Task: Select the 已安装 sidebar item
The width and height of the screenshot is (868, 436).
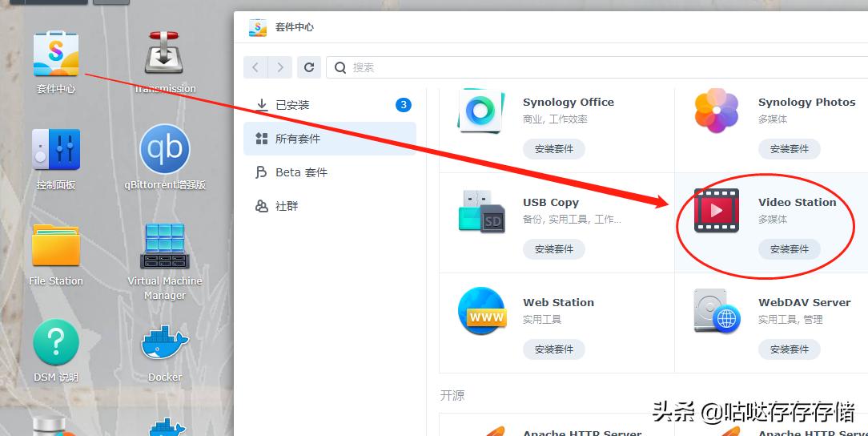Action: click(x=330, y=105)
